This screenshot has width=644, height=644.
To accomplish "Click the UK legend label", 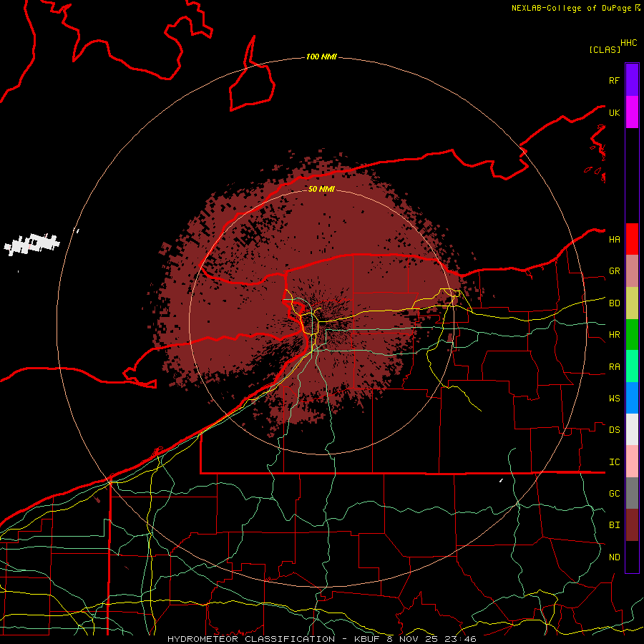I will pos(614,112).
